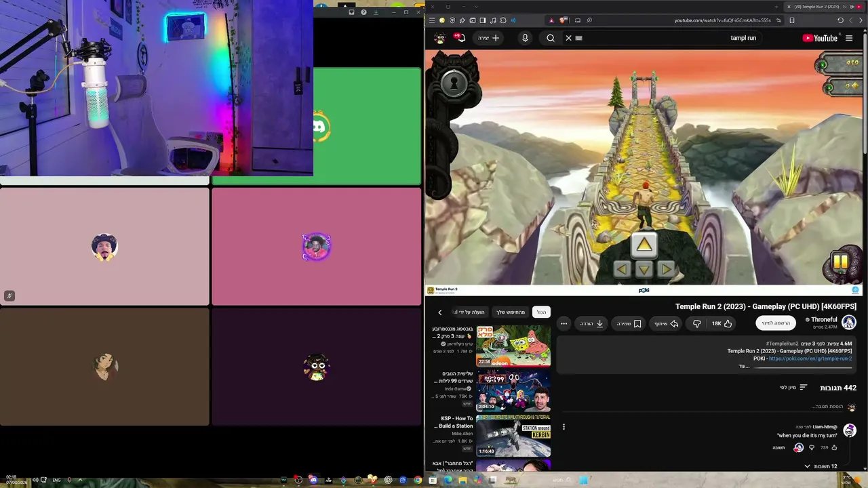Open the KSP How To Build a Station video
The width and height of the screenshot is (868, 488).
(513, 435)
